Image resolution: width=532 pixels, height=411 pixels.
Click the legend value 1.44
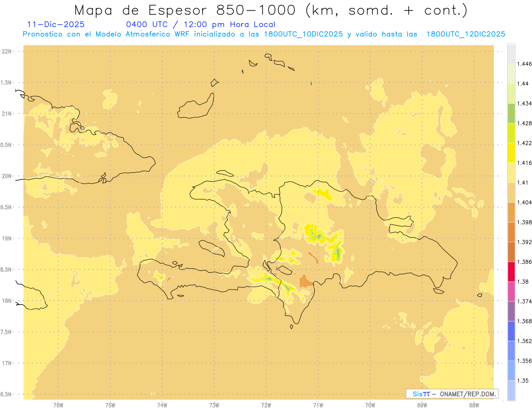(x=523, y=83)
